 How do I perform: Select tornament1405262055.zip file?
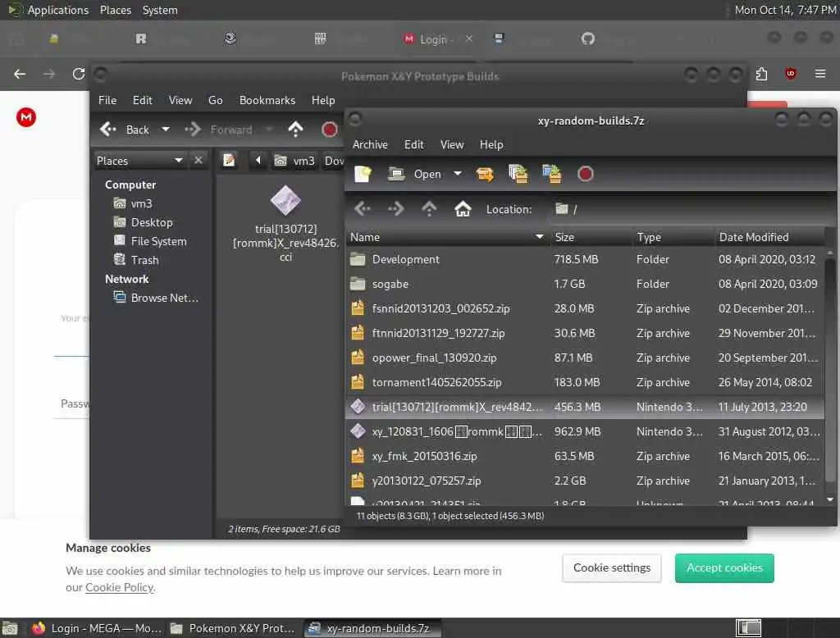click(585, 382)
